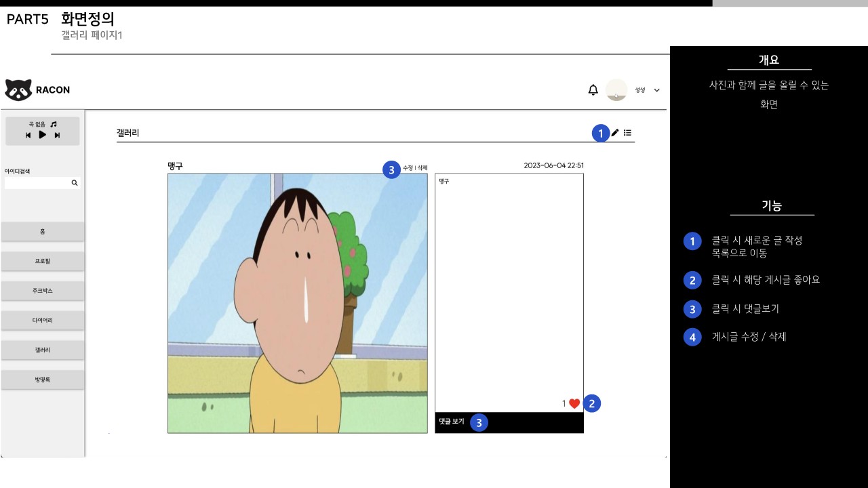868x488 pixels.
Task: Click the music note icon
Action: pos(54,124)
